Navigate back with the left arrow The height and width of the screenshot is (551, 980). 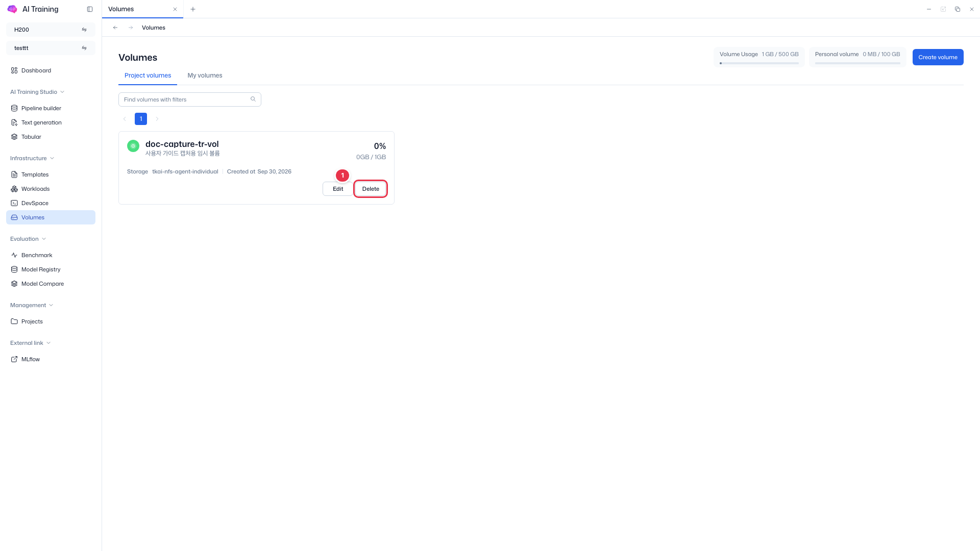115,28
